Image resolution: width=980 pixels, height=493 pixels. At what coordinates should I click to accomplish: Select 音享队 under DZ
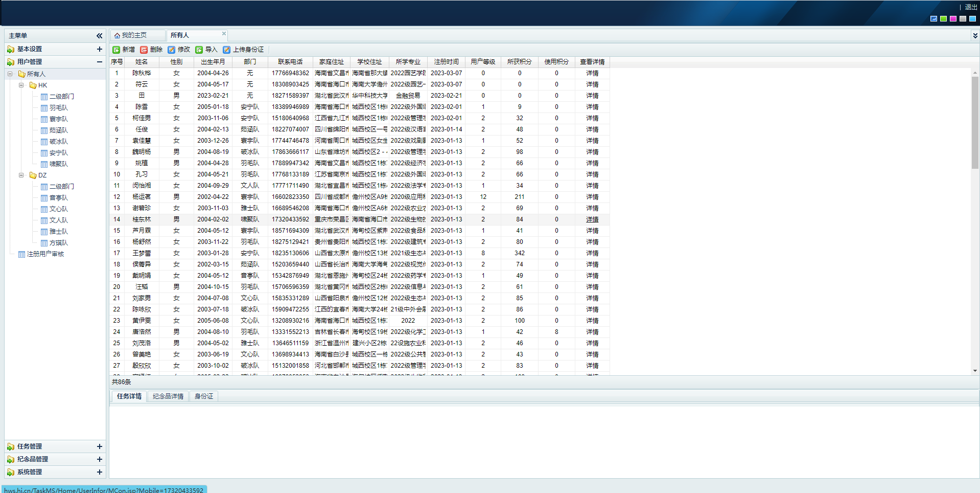click(x=58, y=198)
